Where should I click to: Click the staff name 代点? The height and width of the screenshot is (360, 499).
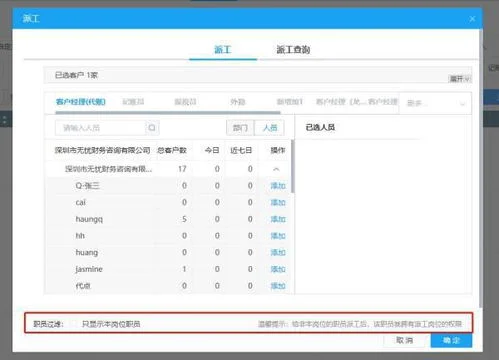(83, 286)
